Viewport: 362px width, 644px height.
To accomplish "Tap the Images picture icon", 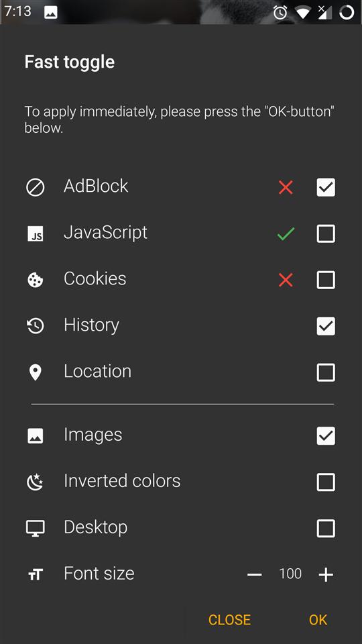I will pos(36,436).
